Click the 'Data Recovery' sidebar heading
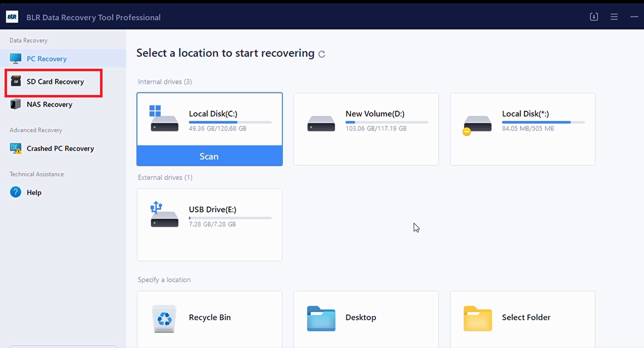 click(x=28, y=40)
